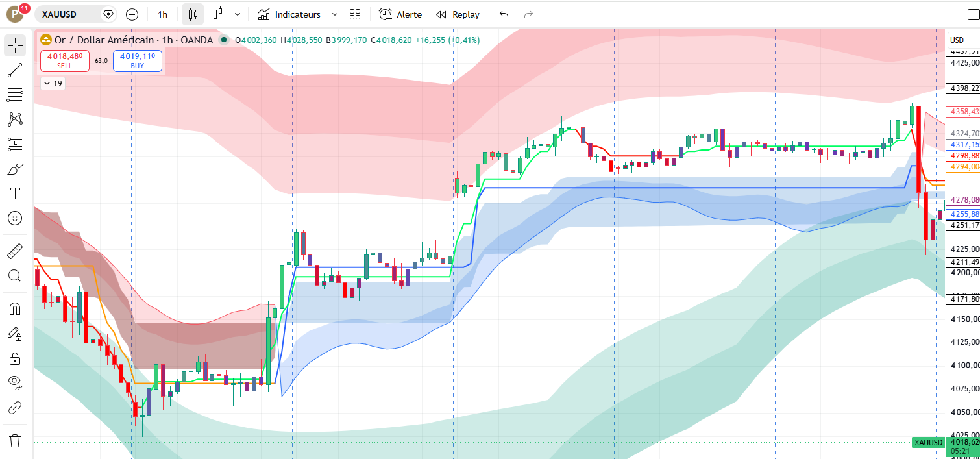Open the indicator templates grid icon
The width and height of the screenshot is (980, 459).
click(355, 14)
